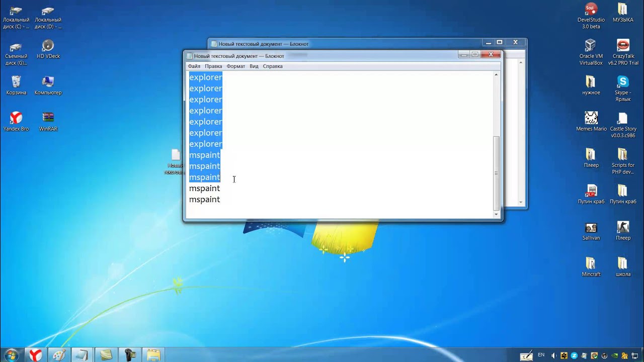Select the школа folder icon

pos(623,267)
